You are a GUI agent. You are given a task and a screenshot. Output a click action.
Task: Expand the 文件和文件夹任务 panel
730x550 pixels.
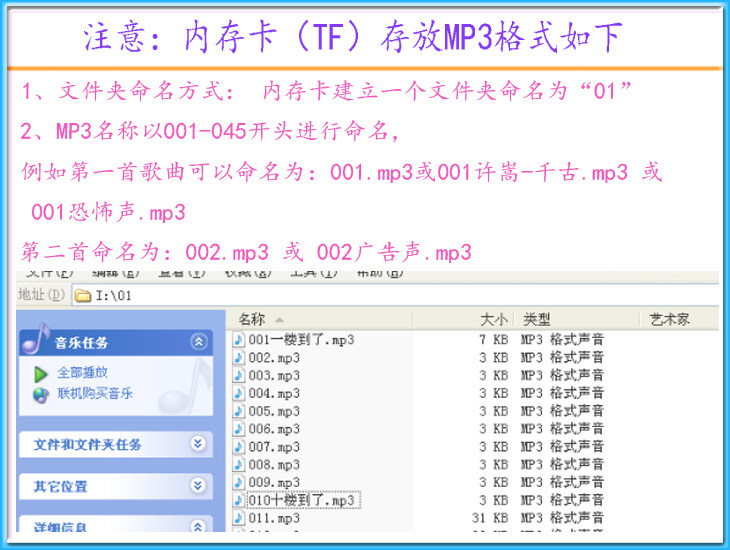(198, 443)
